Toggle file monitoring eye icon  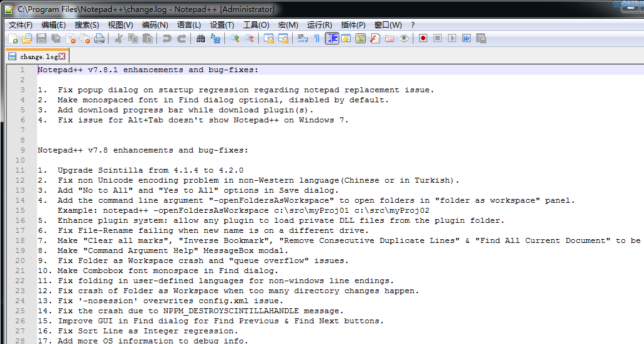(404, 38)
